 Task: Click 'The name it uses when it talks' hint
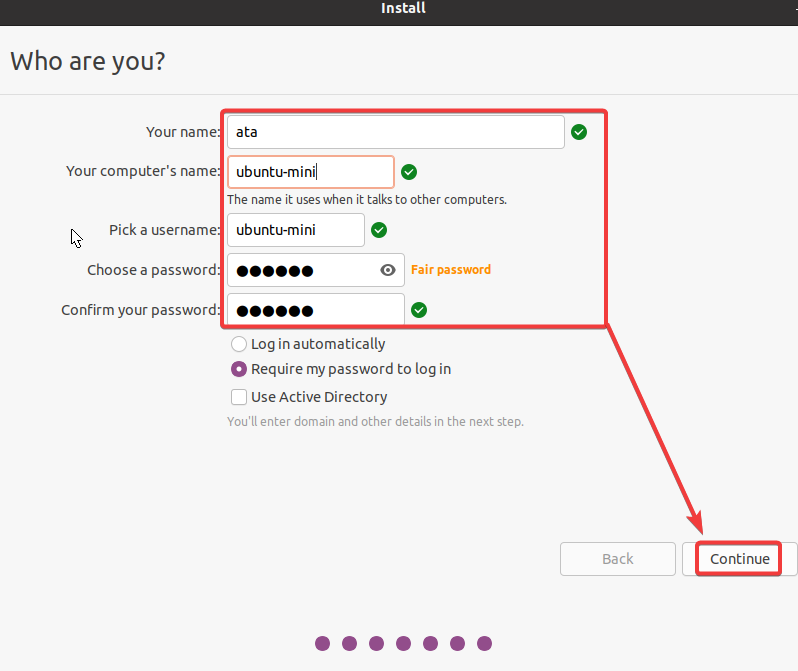click(x=367, y=200)
